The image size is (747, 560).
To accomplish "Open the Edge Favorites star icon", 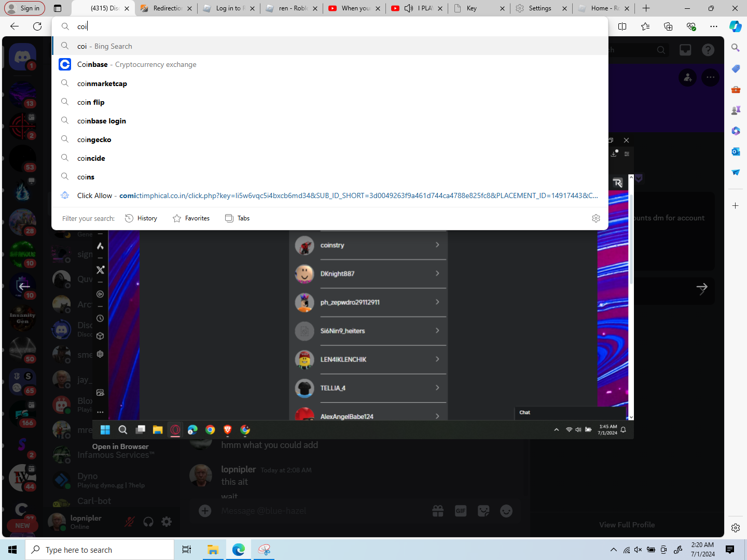I will (645, 26).
